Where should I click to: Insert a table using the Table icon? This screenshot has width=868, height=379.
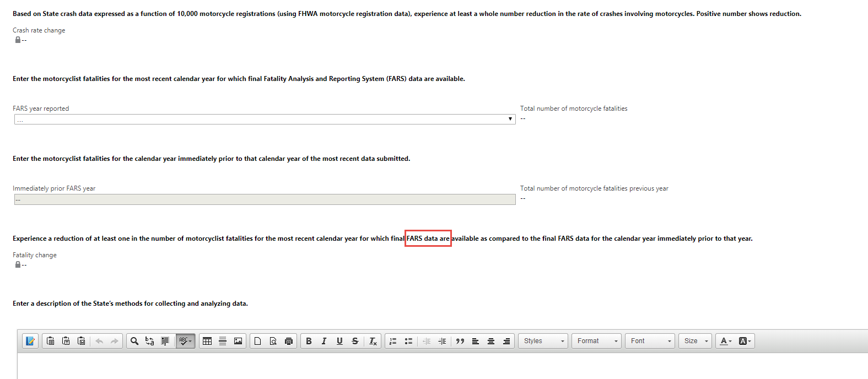tap(207, 341)
